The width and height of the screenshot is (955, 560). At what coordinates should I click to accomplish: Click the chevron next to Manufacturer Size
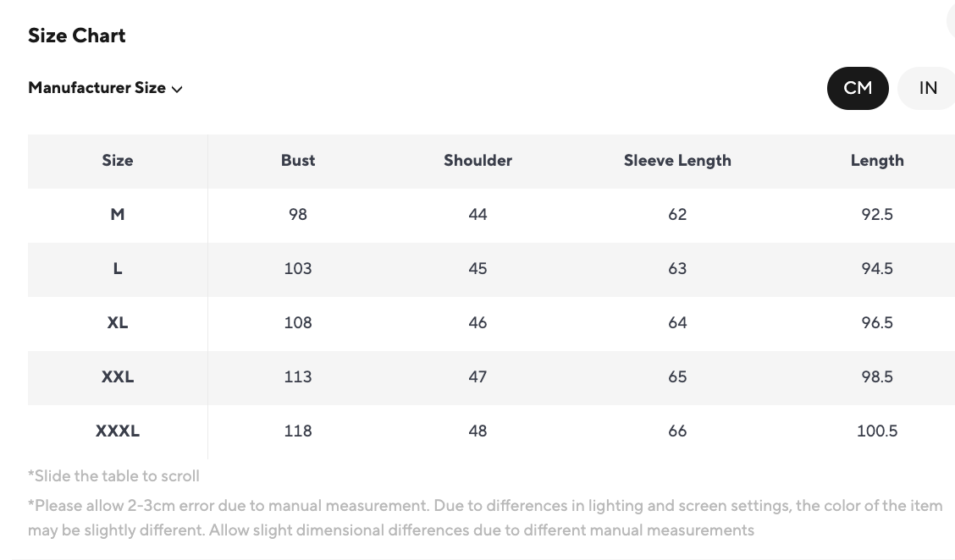tap(177, 89)
